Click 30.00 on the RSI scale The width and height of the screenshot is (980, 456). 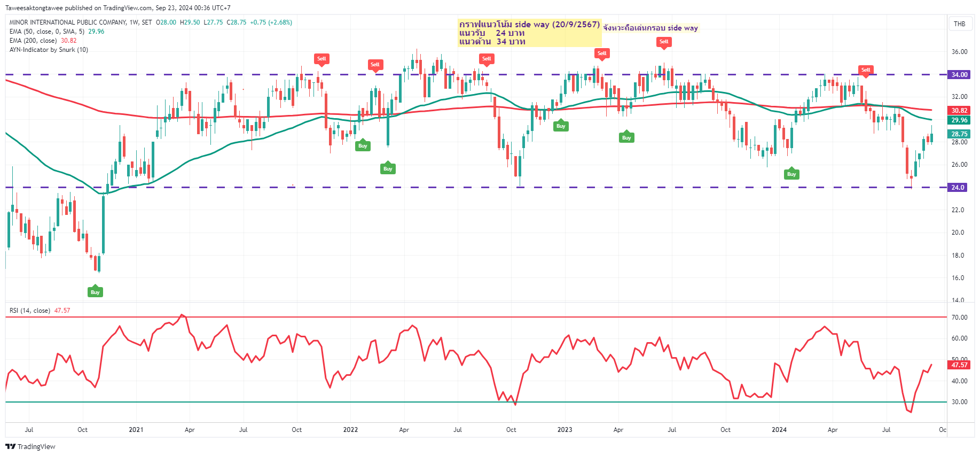959,402
